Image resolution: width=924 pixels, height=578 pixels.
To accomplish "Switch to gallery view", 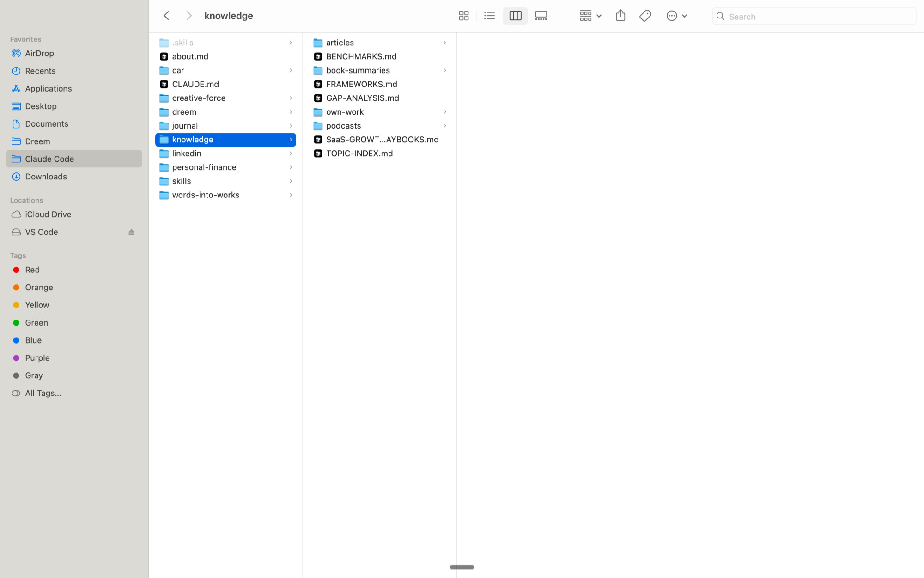I will (x=541, y=16).
